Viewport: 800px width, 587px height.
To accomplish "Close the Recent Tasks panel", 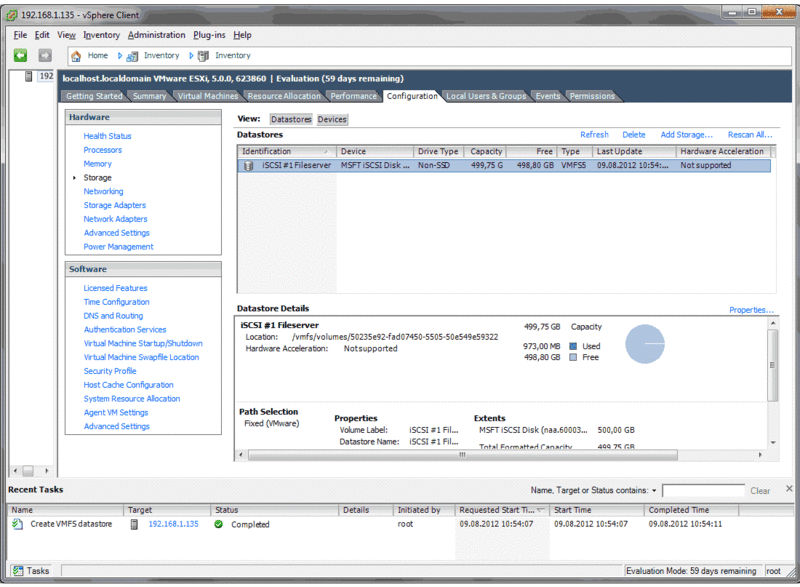I will click(789, 489).
